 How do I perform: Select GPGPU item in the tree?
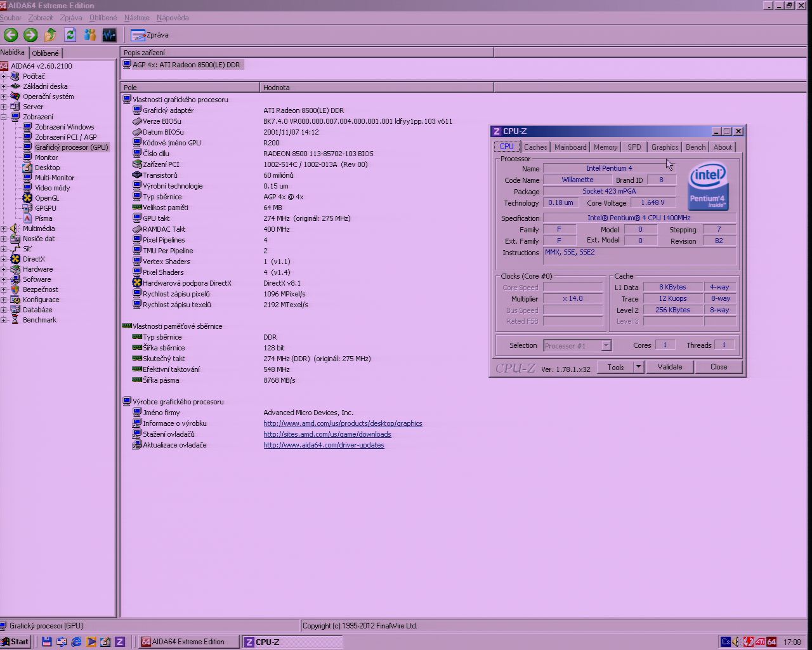click(46, 208)
